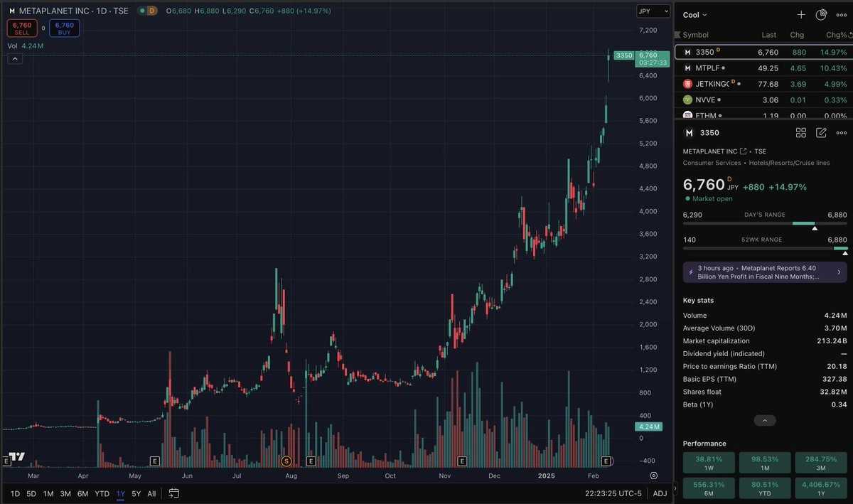The height and width of the screenshot is (504, 853).
Task: Toggle ADJ adjusted data setting
Action: (x=660, y=493)
